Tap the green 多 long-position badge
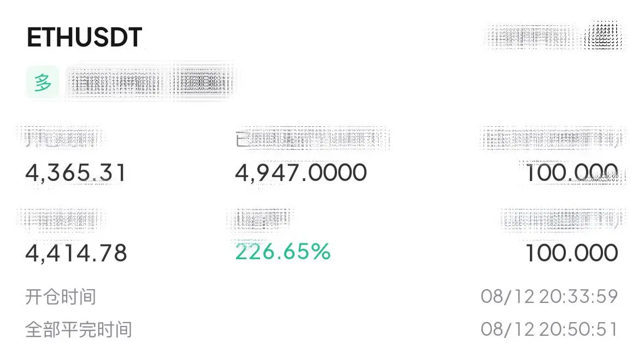 pyautogui.click(x=43, y=82)
